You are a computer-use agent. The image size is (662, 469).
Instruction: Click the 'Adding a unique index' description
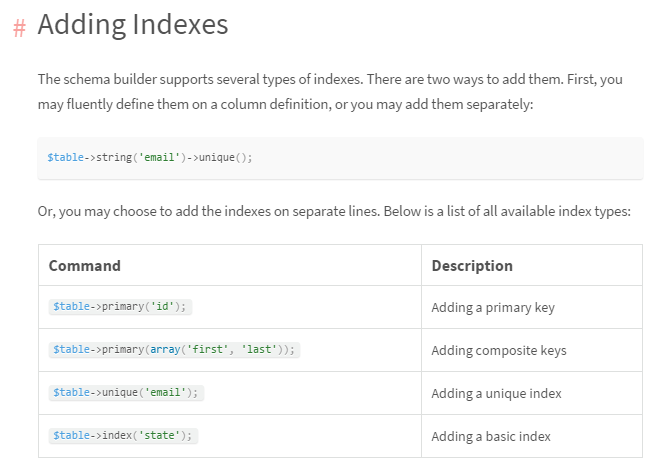pos(496,394)
